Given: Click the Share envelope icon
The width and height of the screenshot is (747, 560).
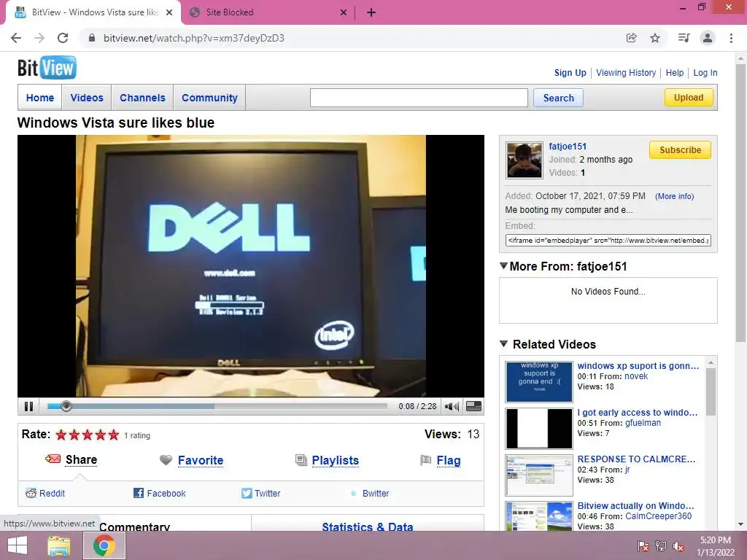Looking at the screenshot, I should tap(53, 459).
